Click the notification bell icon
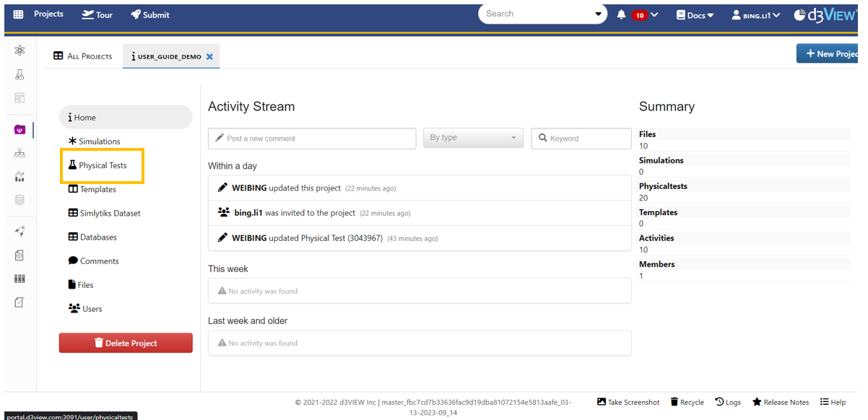The image size is (868, 420). coord(621,14)
